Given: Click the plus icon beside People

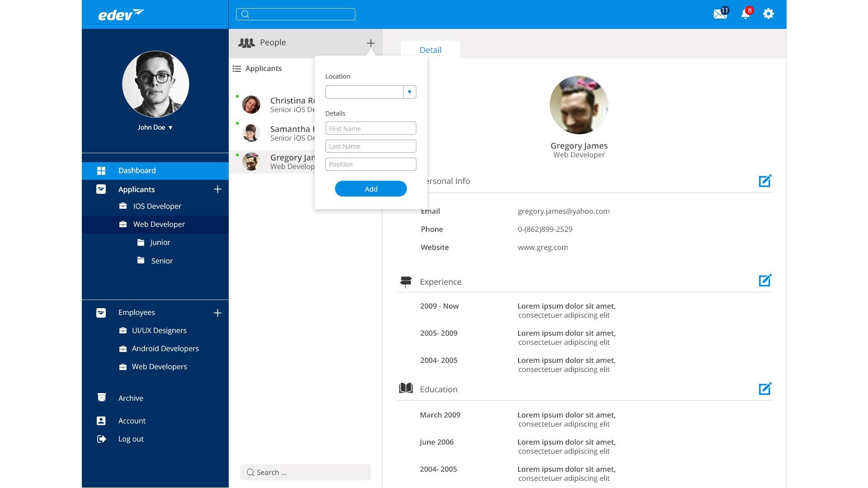Looking at the screenshot, I should click(x=371, y=43).
